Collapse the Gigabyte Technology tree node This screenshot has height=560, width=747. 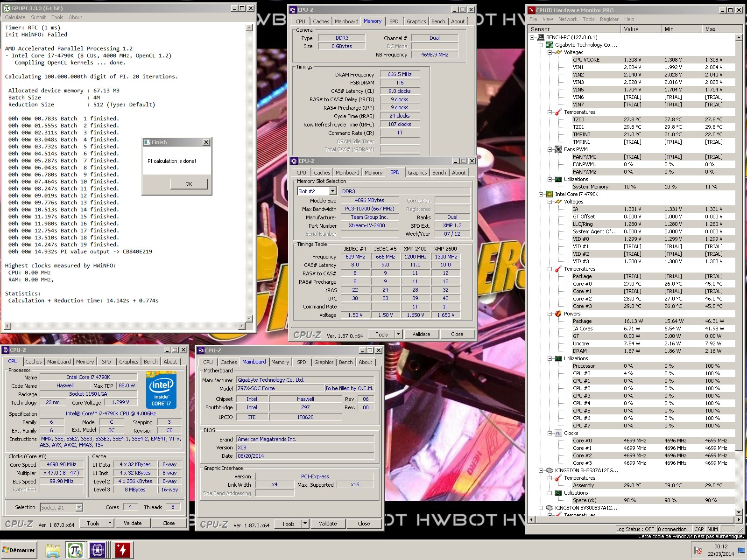click(x=541, y=45)
